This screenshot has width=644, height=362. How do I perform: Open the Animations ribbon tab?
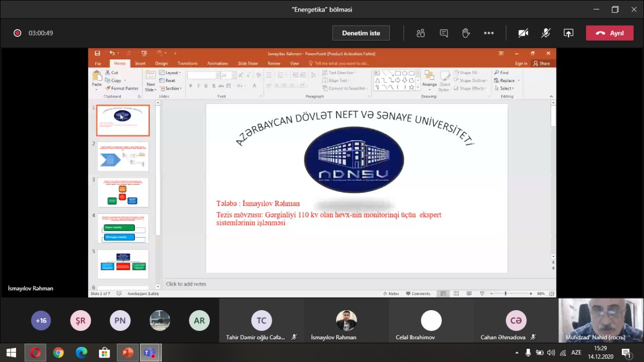[218, 63]
